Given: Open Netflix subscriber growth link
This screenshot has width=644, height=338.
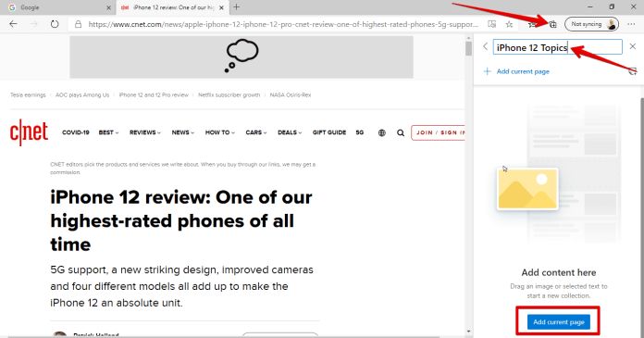Looking at the screenshot, I should [x=229, y=95].
